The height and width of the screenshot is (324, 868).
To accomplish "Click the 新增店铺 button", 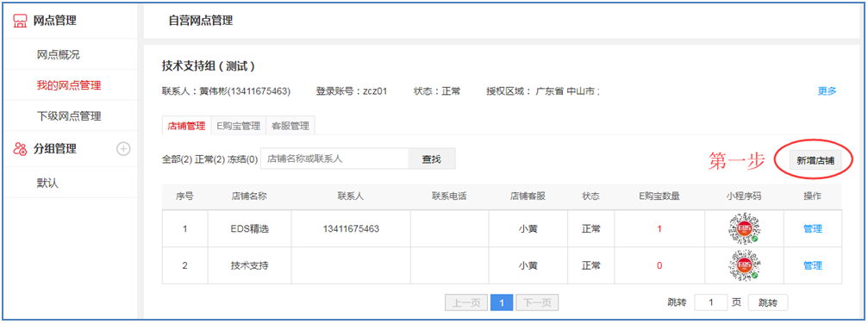I will 815,159.
